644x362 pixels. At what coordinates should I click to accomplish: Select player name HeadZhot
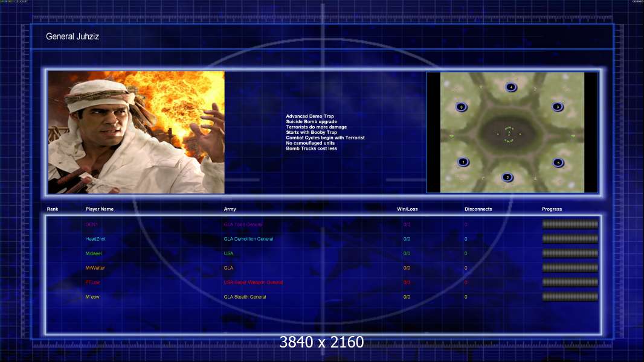click(95, 239)
